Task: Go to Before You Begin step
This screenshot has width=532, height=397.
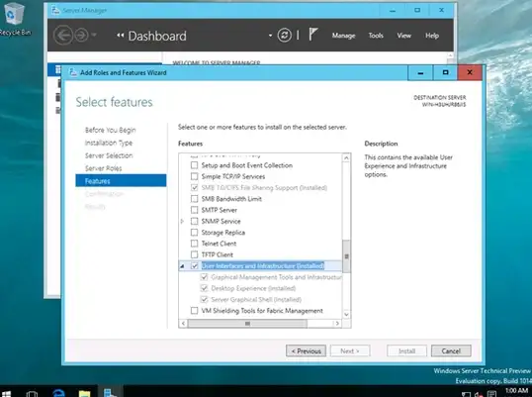Action: coord(111,130)
